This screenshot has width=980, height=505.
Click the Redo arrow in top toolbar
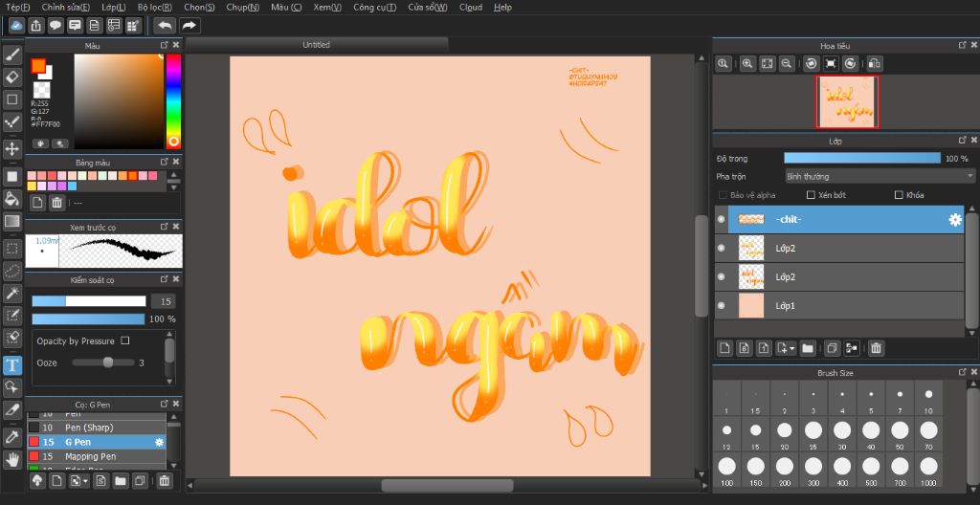pos(189,26)
